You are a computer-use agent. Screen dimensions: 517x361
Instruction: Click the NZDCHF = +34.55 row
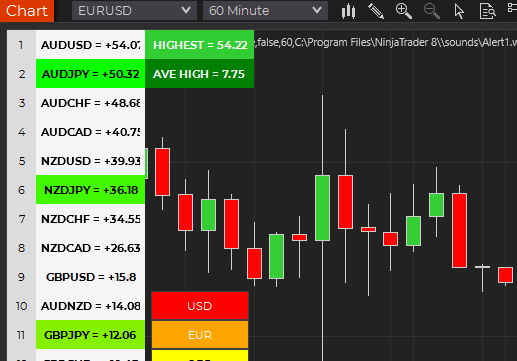click(90, 219)
